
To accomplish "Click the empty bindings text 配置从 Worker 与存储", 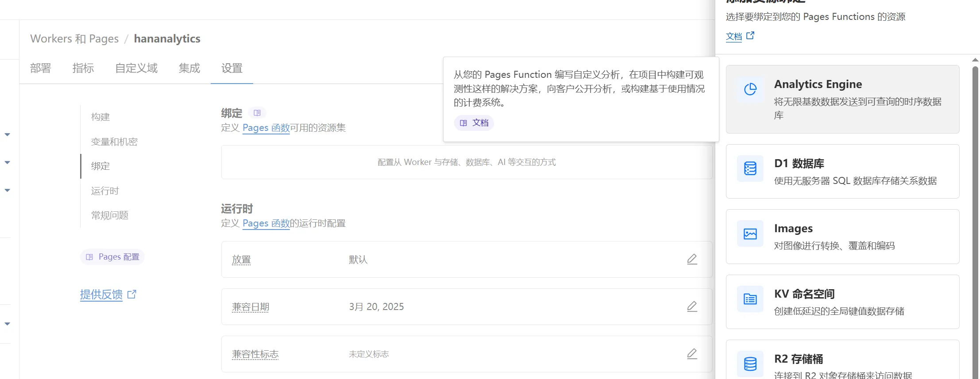I will [x=467, y=162].
